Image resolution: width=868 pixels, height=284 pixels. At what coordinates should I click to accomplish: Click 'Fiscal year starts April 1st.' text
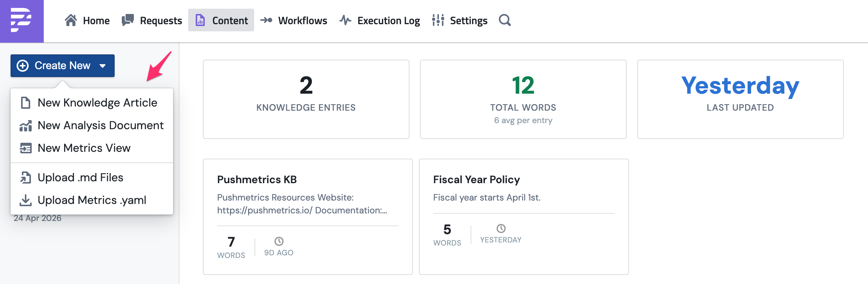pyautogui.click(x=487, y=198)
